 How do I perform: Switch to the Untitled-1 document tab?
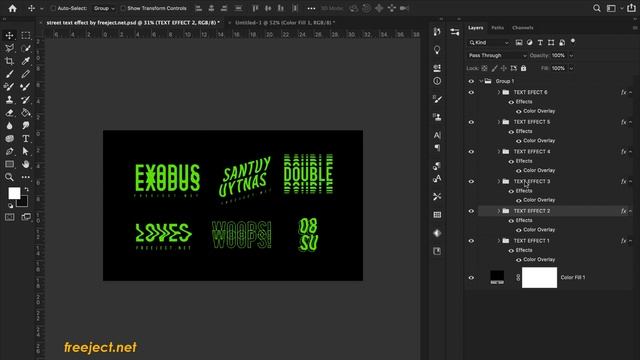285,23
